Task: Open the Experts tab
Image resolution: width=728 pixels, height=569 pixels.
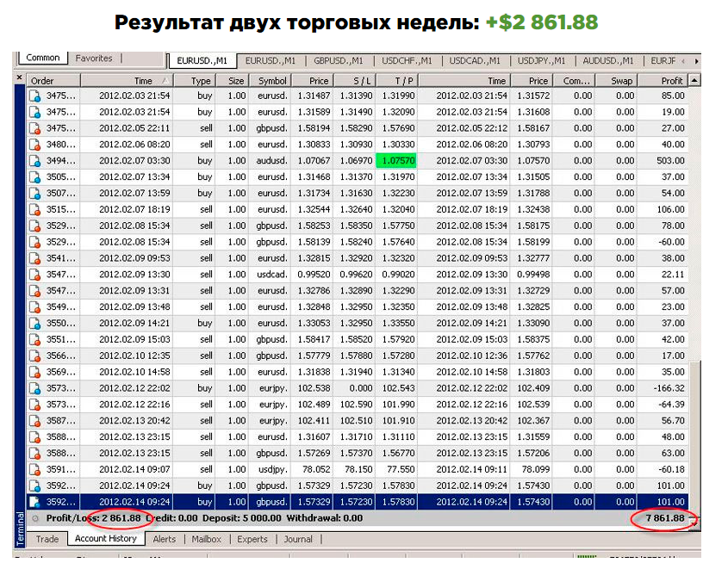Action: tap(252, 539)
